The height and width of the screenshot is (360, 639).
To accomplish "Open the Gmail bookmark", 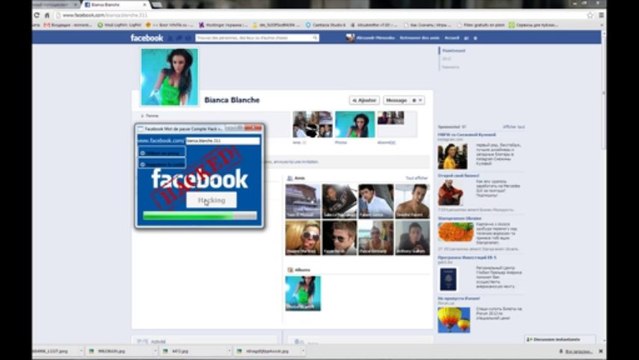I will pyautogui.click(x=68, y=25).
